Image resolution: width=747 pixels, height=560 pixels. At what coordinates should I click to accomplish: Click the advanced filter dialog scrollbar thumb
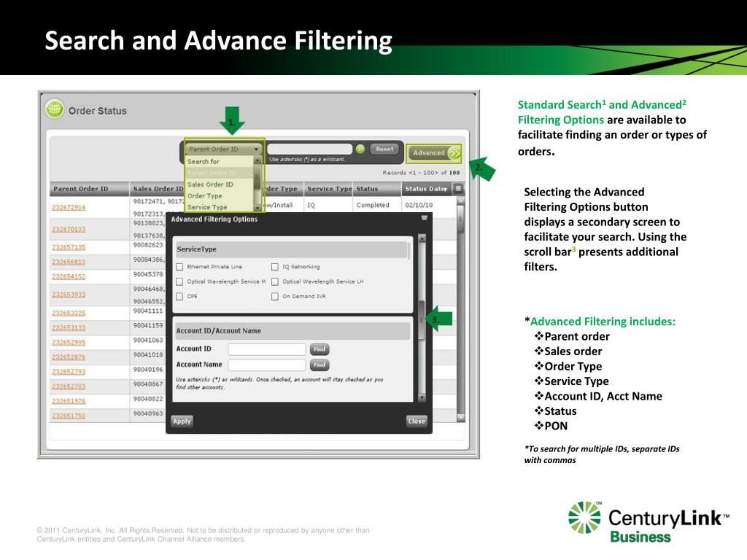pyautogui.click(x=422, y=320)
